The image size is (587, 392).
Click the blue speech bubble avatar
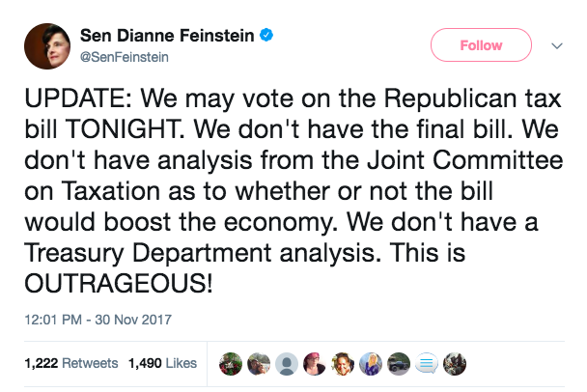428,364
